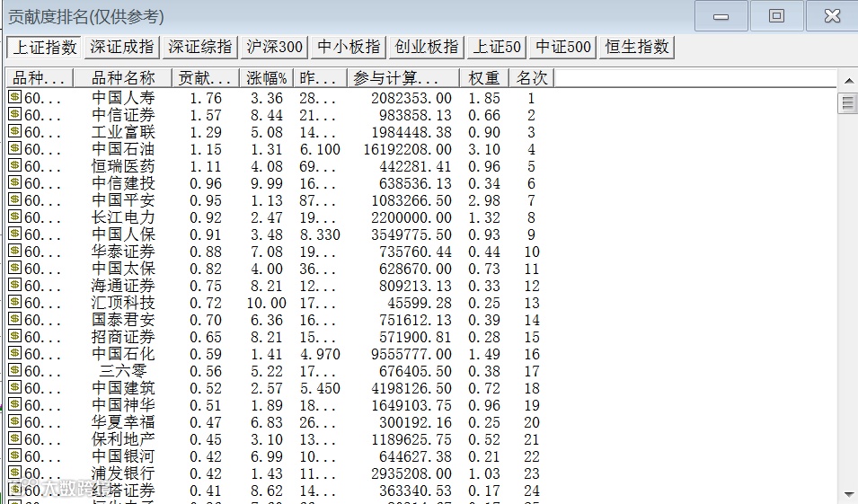Click the stock icon beside 恒瑞医药

(x=14, y=165)
